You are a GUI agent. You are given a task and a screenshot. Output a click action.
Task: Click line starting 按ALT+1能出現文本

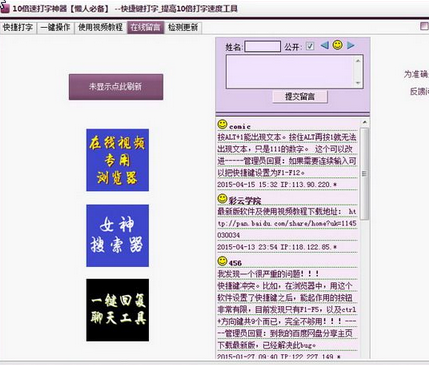tap(287, 137)
